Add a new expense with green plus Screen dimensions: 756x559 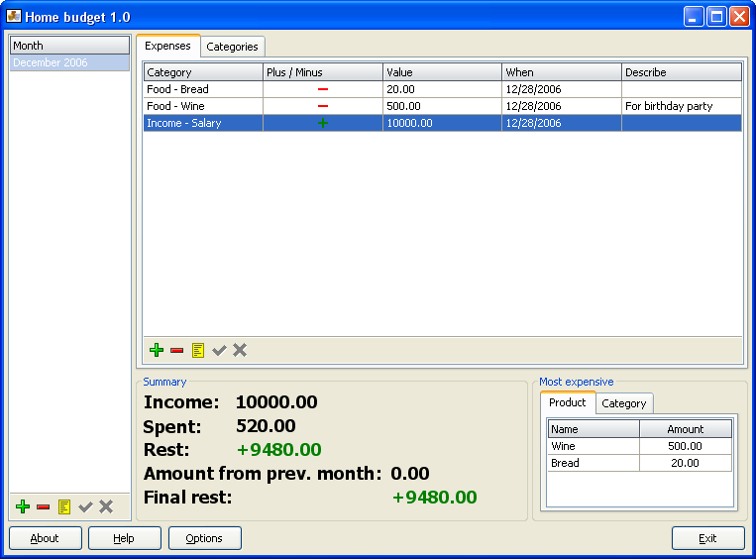[x=156, y=350]
